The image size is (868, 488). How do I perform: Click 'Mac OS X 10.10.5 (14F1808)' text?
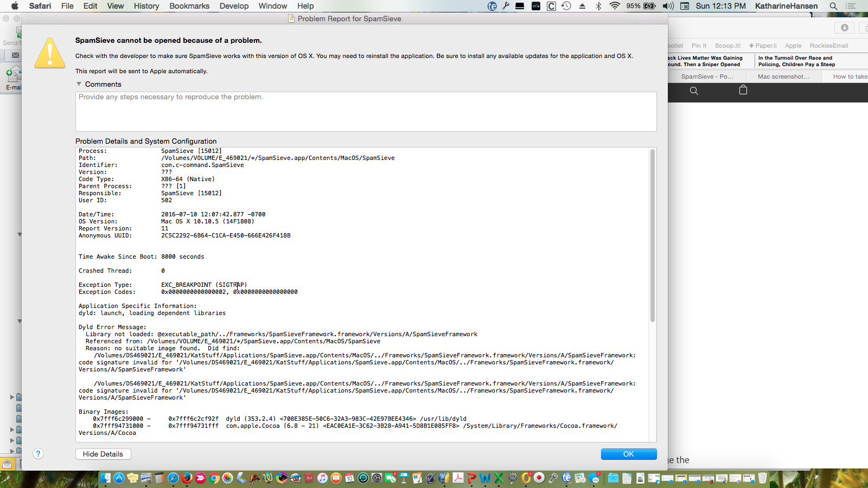point(208,221)
